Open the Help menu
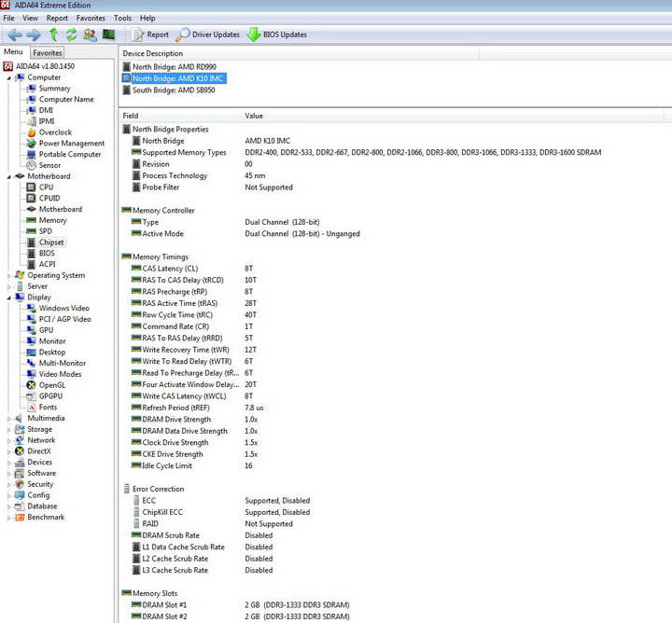Image resolution: width=672 pixels, height=623 pixels. tap(147, 18)
